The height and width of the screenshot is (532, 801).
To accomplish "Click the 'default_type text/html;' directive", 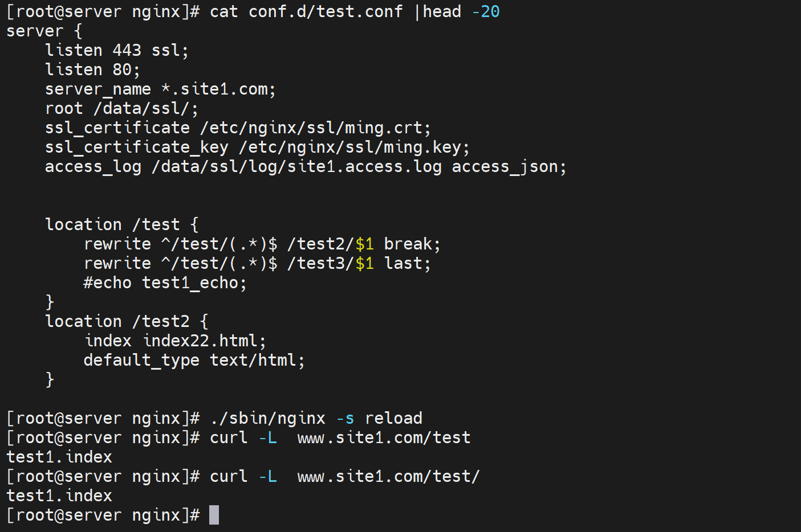I will [x=194, y=360].
